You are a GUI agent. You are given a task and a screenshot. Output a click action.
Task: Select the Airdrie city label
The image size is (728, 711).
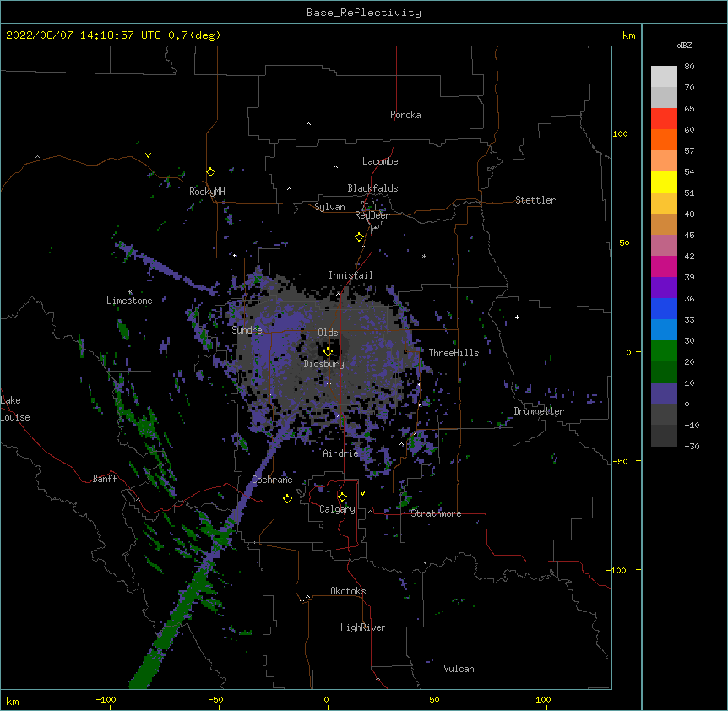340,453
